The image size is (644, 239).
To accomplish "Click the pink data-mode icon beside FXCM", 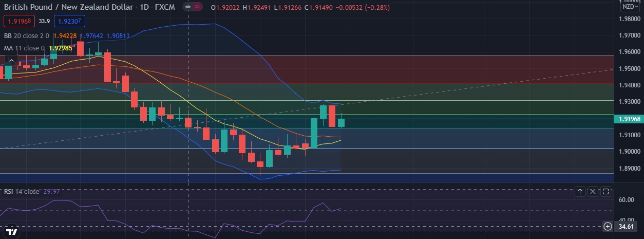I will pyautogui.click(x=198, y=8).
